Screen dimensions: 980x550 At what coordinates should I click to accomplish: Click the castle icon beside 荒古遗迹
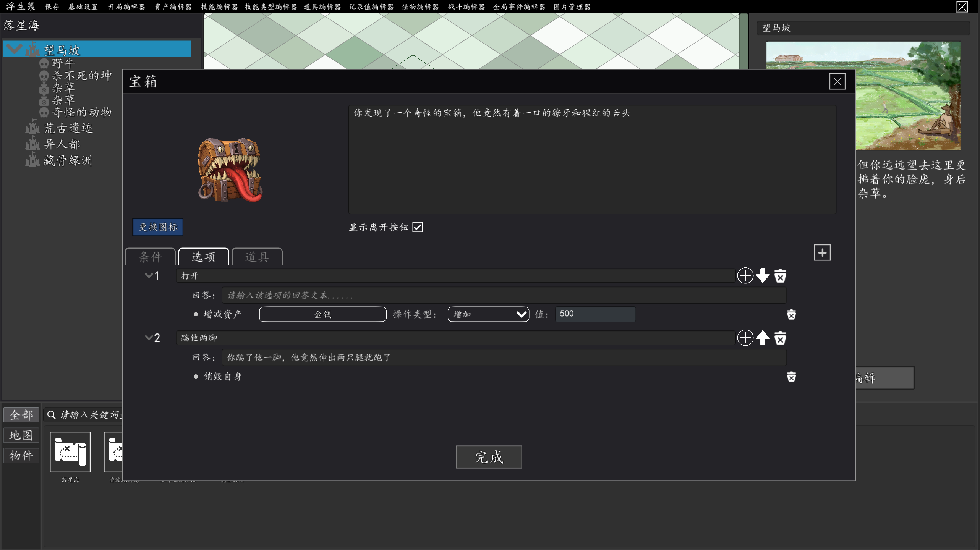(x=32, y=127)
